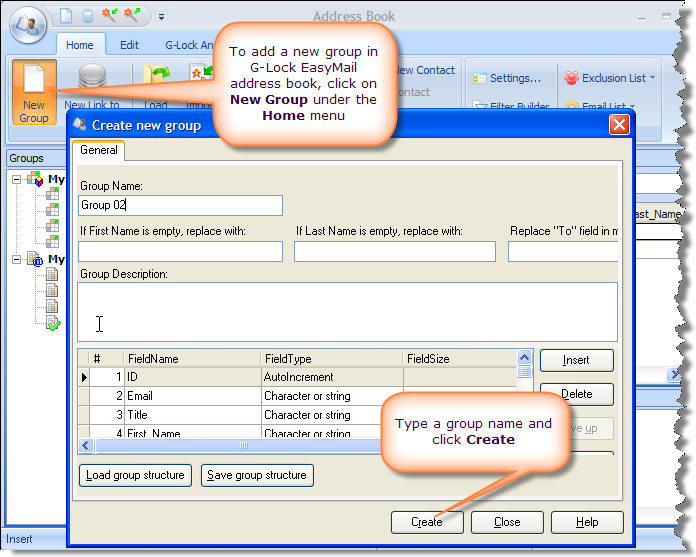Click the Replace "To" field input box

pyautogui.click(x=563, y=252)
